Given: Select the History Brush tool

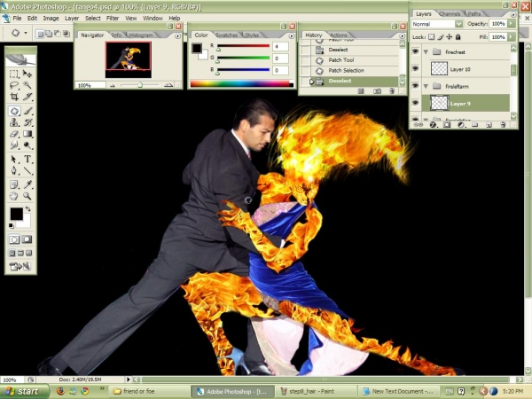Looking at the screenshot, I should pyautogui.click(x=27, y=122).
